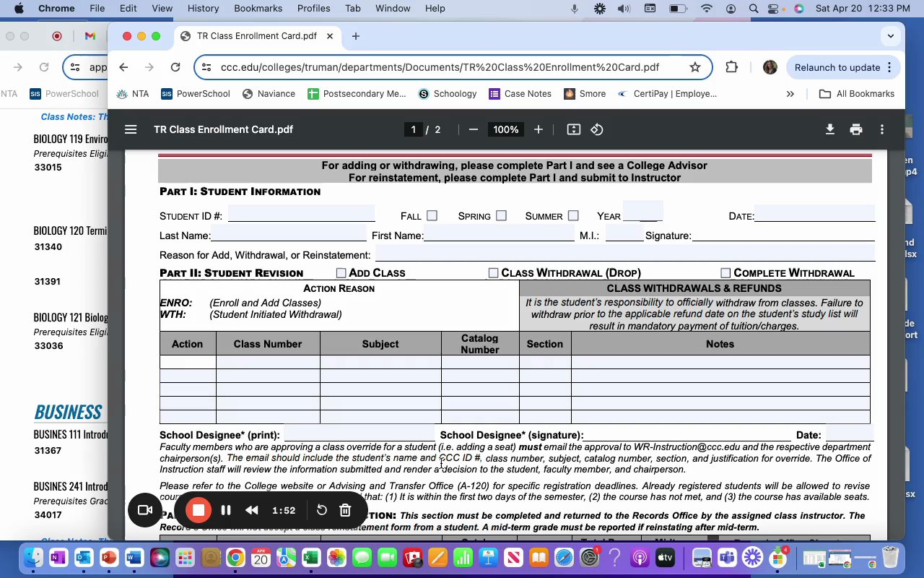Viewport: 924px width, 578px height.
Task: Select the TR Class Enrollment Card.pdf tab
Action: pyautogui.click(x=256, y=36)
